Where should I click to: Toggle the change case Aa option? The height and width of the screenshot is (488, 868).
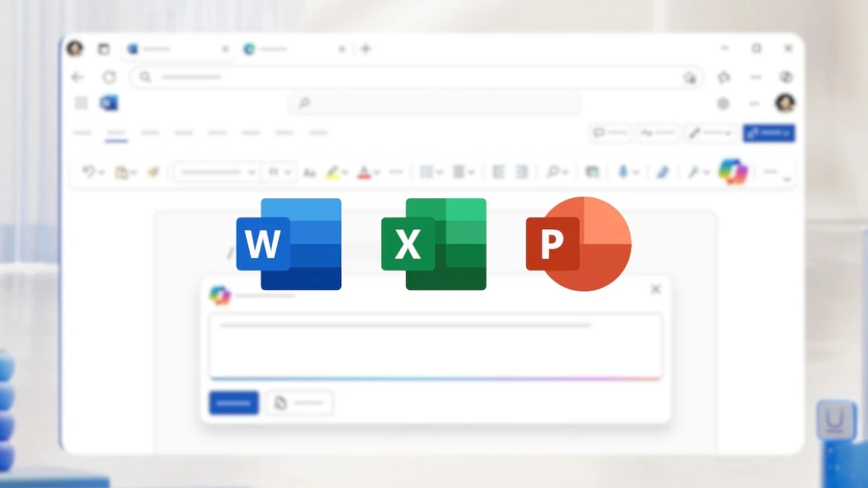(309, 172)
